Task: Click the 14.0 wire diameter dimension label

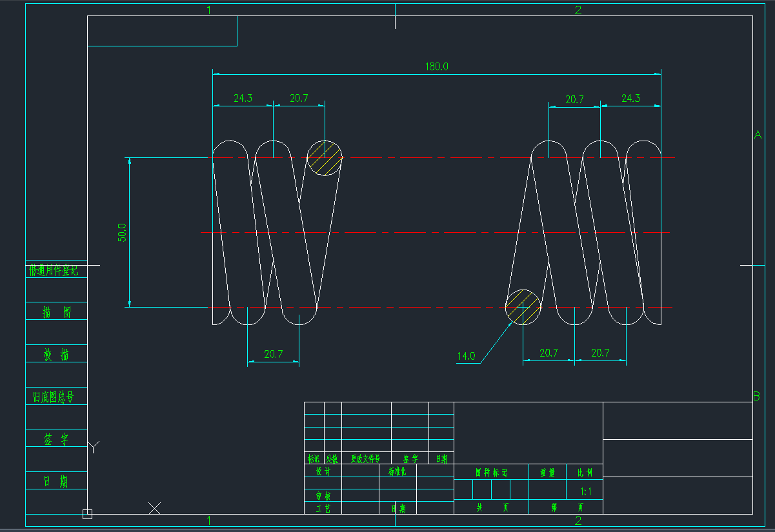Action: (467, 355)
